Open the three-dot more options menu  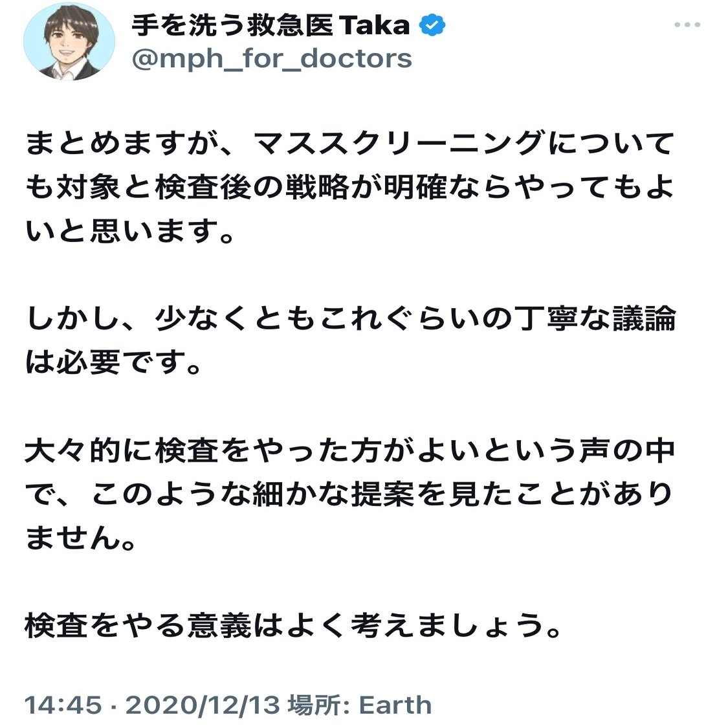(x=687, y=25)
